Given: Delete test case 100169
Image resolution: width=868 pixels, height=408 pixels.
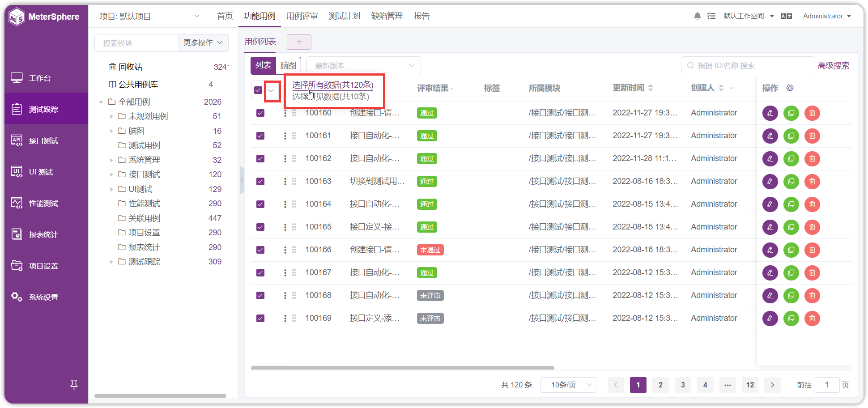Looking at the screenshot, I should pyautogui.click(x=812, y=319).
